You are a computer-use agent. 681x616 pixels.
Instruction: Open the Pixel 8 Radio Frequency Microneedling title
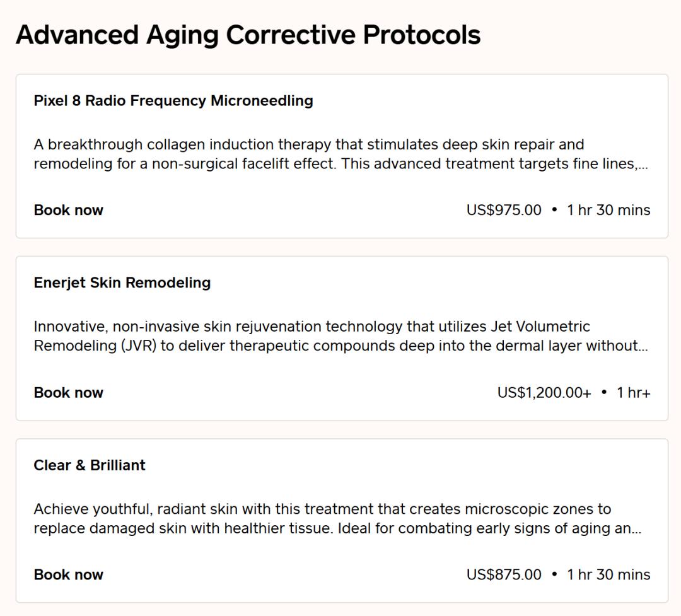click(173, 101)
